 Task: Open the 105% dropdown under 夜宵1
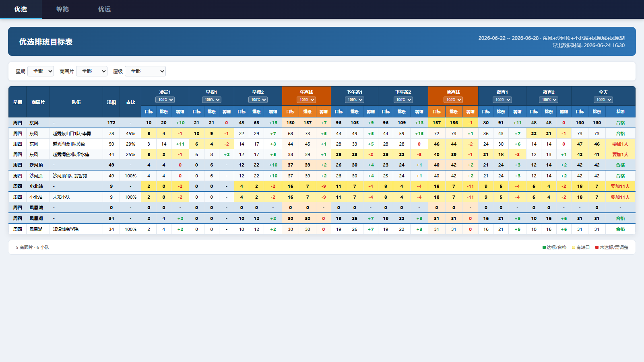point(502,100)
